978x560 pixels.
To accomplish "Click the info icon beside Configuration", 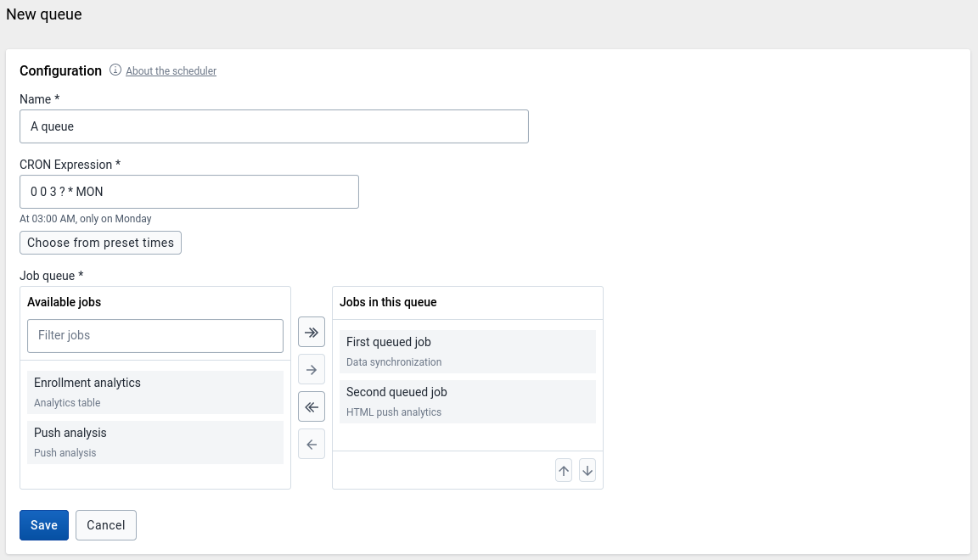I will click(x=115, y=70).
